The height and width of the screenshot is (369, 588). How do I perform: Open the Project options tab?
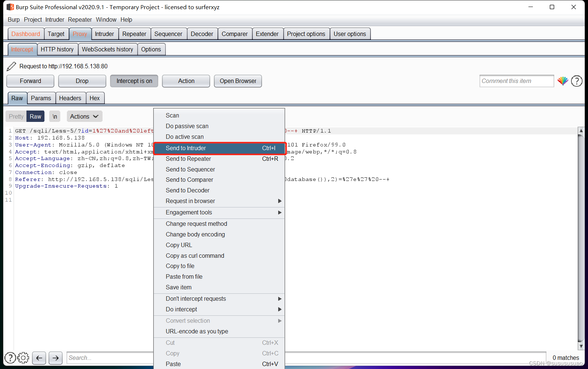tap(306, 34)
